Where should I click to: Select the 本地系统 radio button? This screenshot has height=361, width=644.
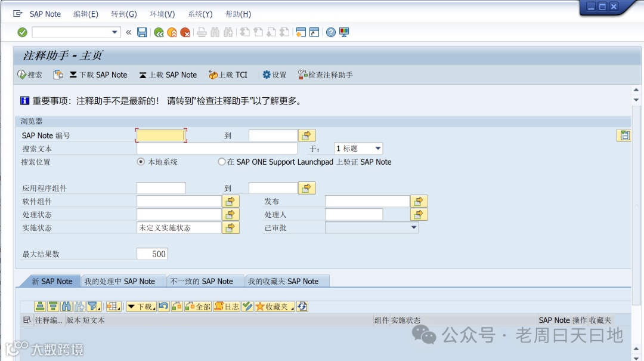pyautogui.click(x=141, y=162)
